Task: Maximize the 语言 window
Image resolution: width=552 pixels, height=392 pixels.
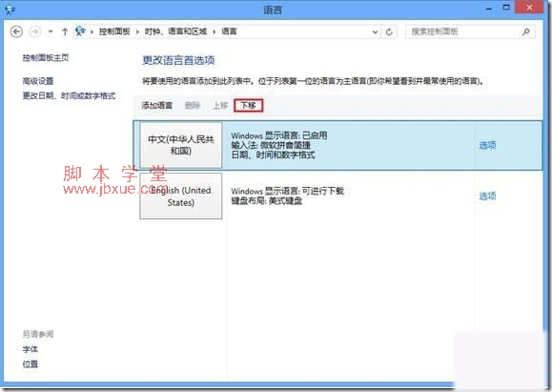Action: pos(506,8)
